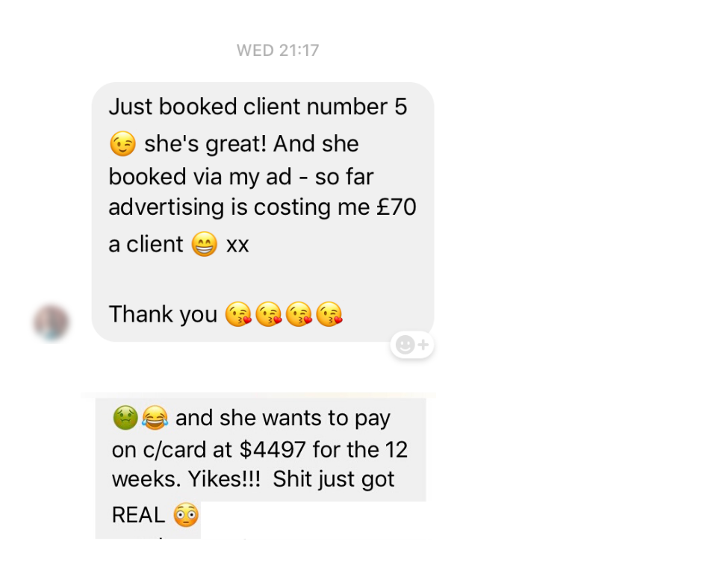The width and height of the screenshot is (702, 588).
Task: Click the xx sign-off text
Action: [237, 245]
